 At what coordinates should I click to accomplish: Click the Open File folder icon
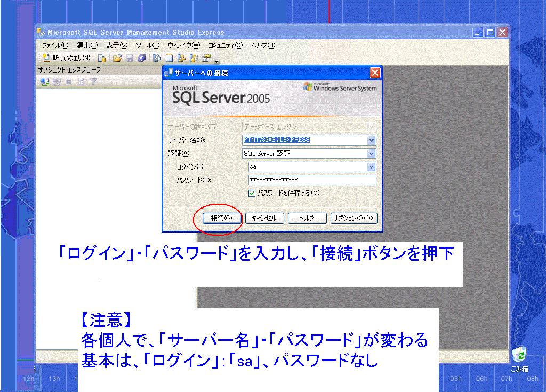coord(117,58)
